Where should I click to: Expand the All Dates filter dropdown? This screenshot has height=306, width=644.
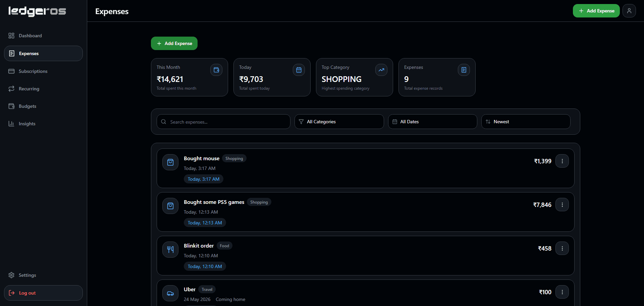tap(432, 122)
